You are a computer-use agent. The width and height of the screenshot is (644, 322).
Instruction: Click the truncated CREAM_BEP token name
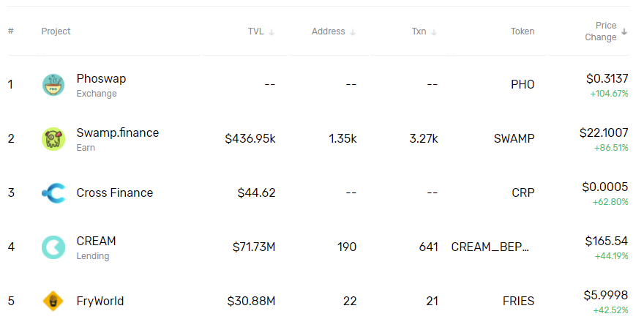(490, 247)
